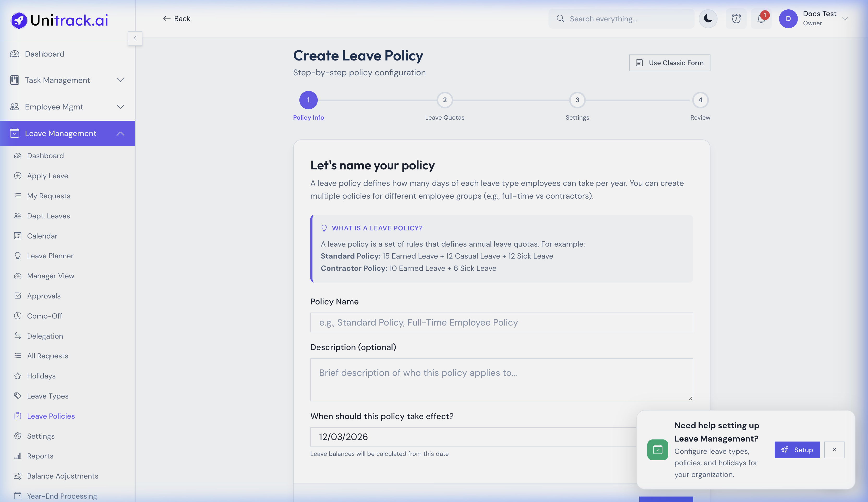Jump to the Review step
The width and height of the screenshot is (868, 502).
700,100
